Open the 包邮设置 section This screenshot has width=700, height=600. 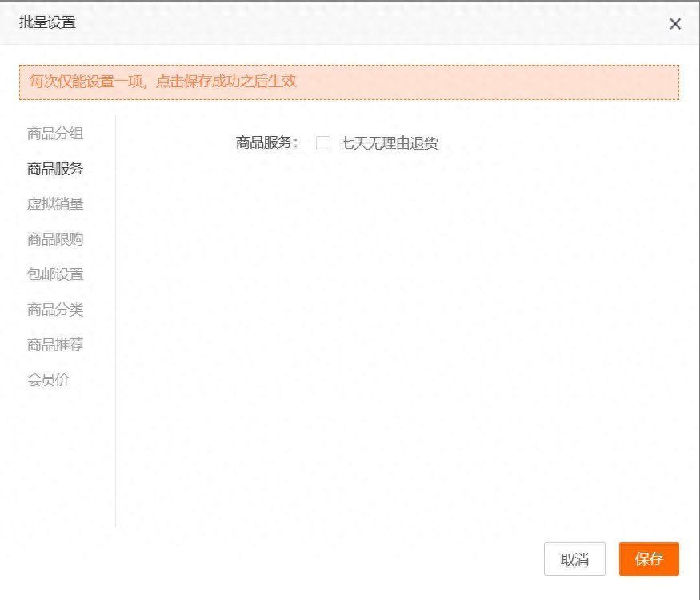[x=55, y=274]
